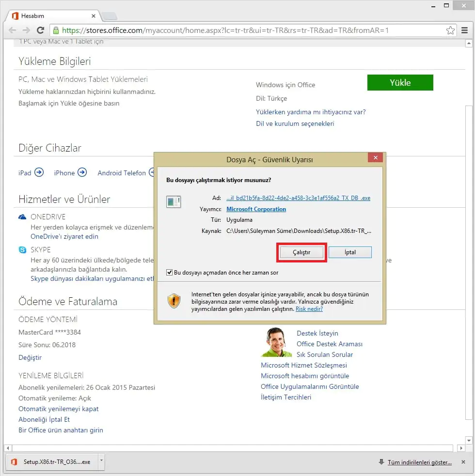This screenshot has height=476, width=475.
Task: Uncheck Bu dosyayı açmadan önce her zaman sor
Action: click(169, 272)
